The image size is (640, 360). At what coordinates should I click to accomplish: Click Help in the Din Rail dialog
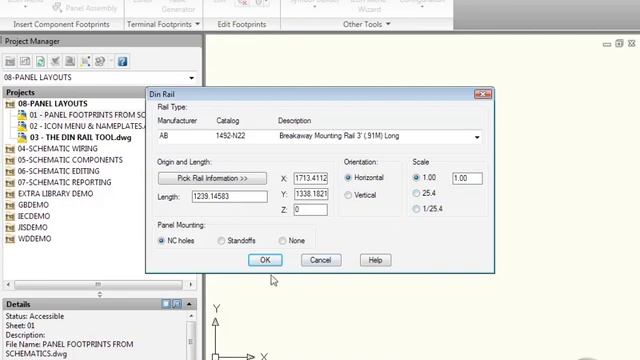pos(376,260)
